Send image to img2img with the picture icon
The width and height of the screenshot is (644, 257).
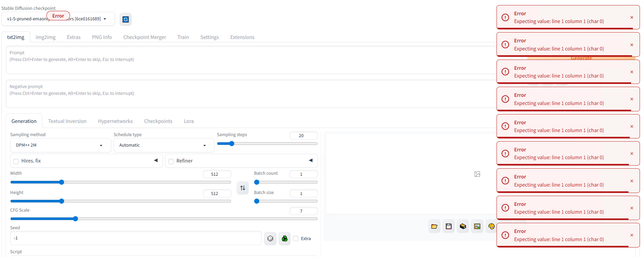click(x=477, y=226)
